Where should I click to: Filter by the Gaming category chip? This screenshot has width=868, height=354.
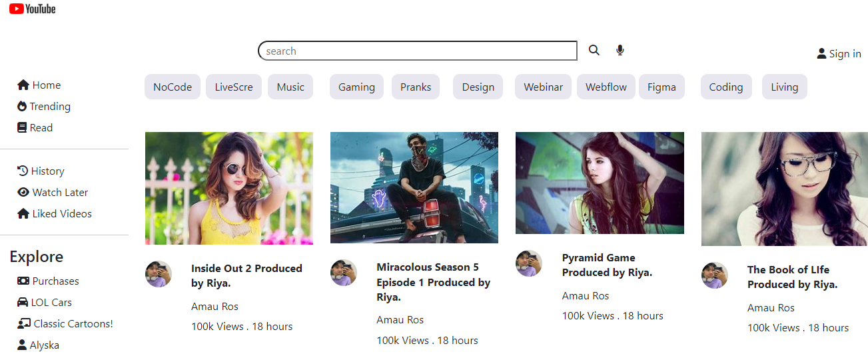click(x=356, y=87)
